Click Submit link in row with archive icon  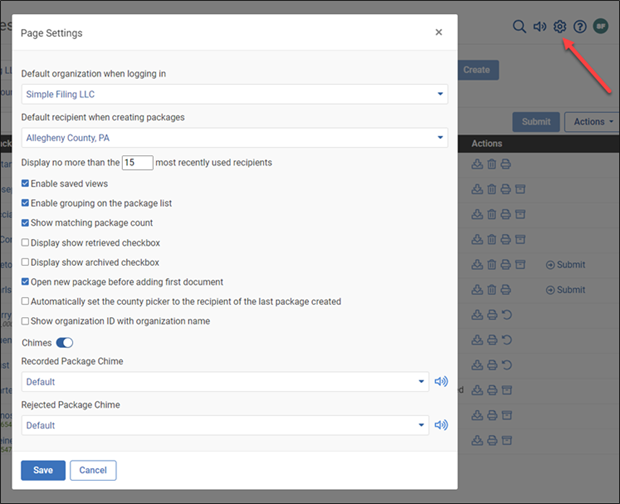(565, 264)
